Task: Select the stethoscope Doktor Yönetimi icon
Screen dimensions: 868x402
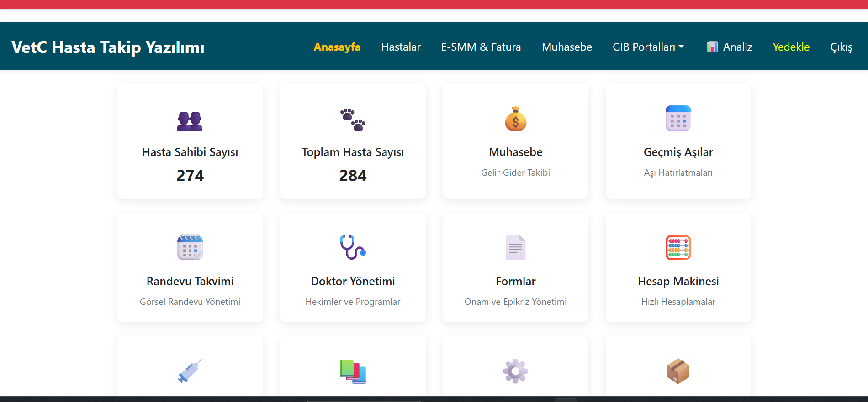Action: point(353,247)
